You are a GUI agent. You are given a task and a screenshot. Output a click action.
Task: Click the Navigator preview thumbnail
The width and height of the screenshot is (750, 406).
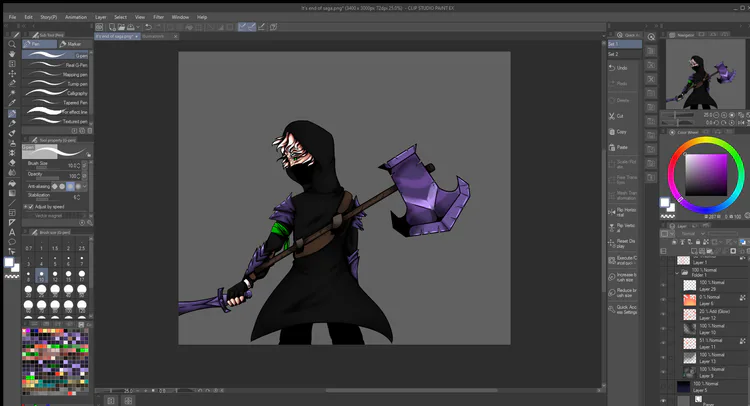[706, 74]
